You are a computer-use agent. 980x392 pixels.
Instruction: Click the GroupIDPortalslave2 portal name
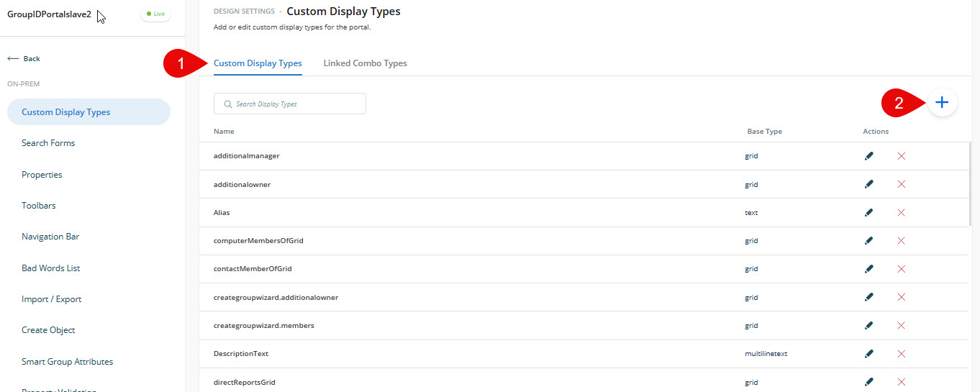click(49, 14)
